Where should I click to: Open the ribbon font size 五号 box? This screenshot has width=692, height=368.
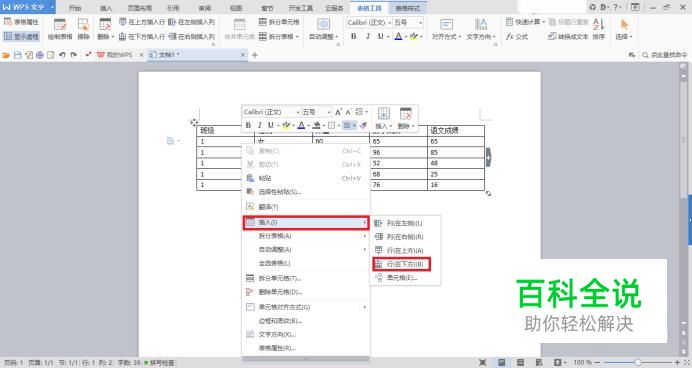(408, 22)
